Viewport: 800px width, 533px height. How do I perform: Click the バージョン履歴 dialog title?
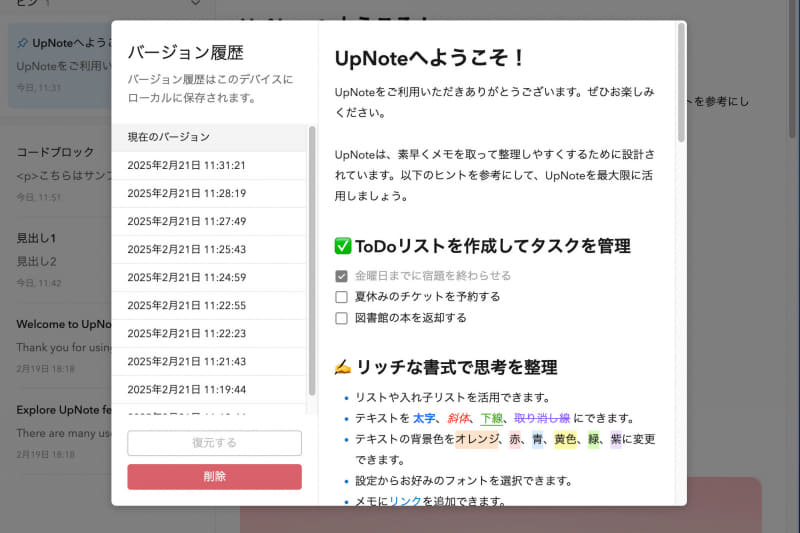pos(186,53)
